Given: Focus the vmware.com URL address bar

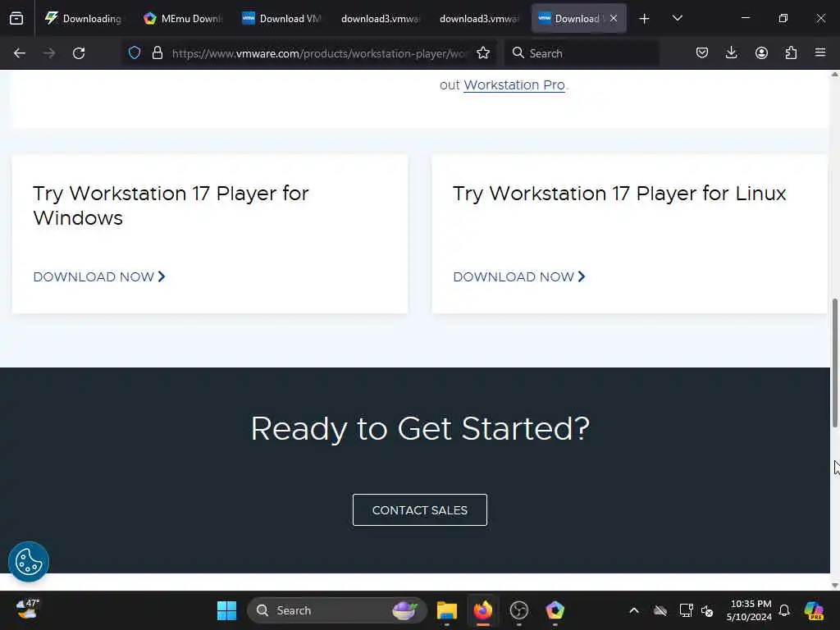Looking at the screenshot, I should (x=319, y=53).
